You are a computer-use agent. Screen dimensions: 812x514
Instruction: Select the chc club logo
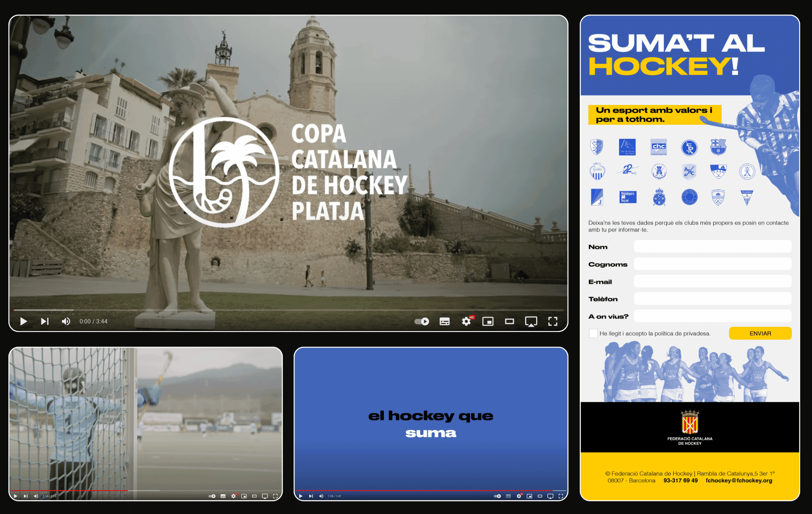[x=658, y=147]
